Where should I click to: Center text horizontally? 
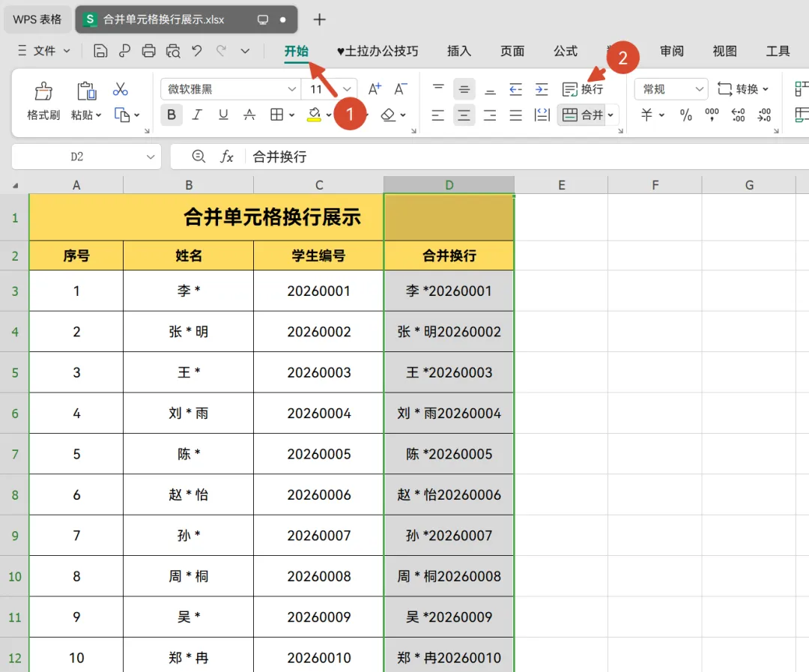coord(464,115)
